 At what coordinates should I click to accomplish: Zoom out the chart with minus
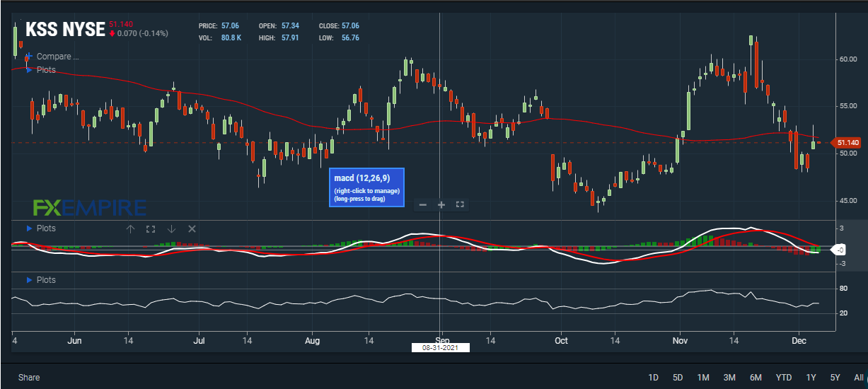(x=423, y=204)
